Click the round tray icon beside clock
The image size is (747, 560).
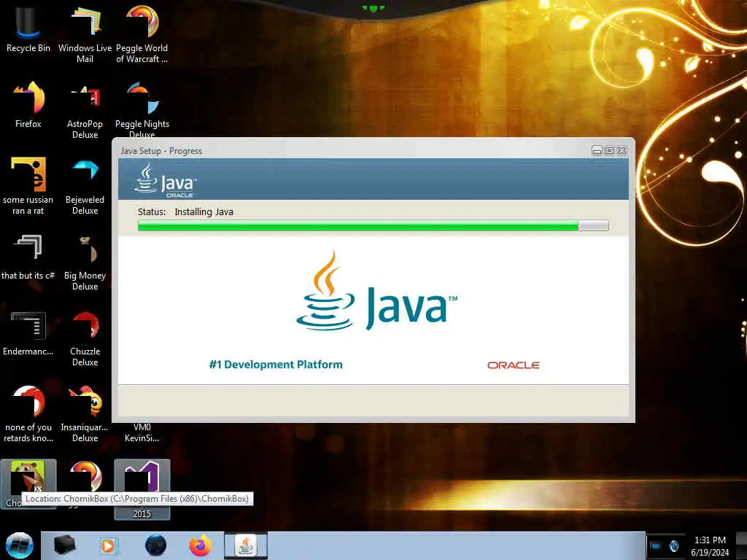[x=673, y=546]
